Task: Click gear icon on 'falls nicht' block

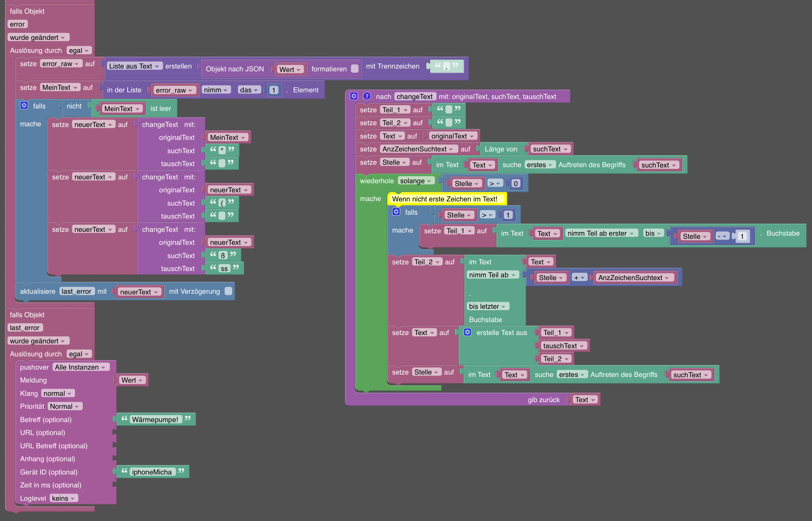Action: coord(24,106)
